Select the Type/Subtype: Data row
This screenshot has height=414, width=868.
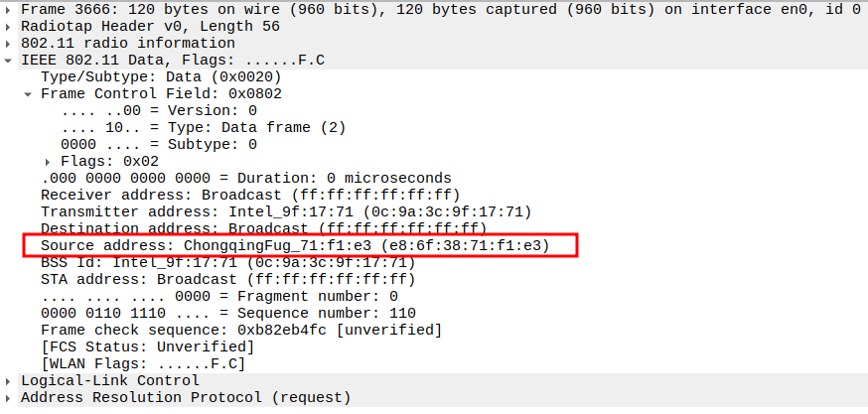pyautogui.click(x=161, y=76)
